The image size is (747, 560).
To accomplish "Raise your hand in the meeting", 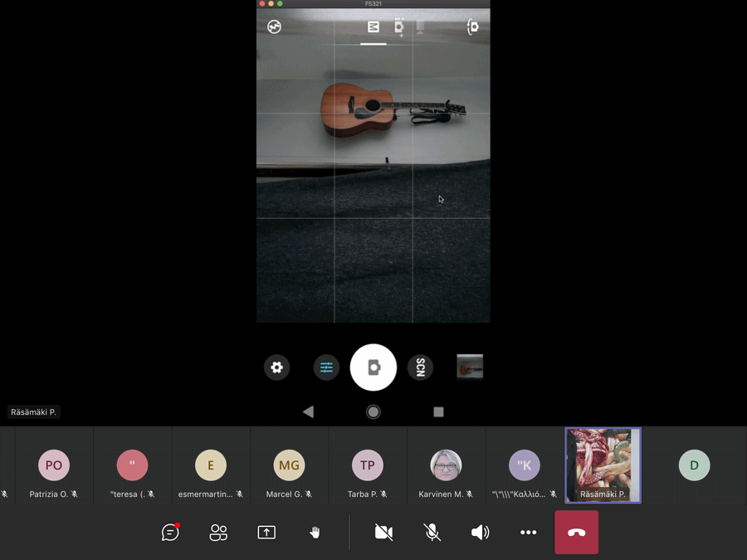I will point(315,533).
